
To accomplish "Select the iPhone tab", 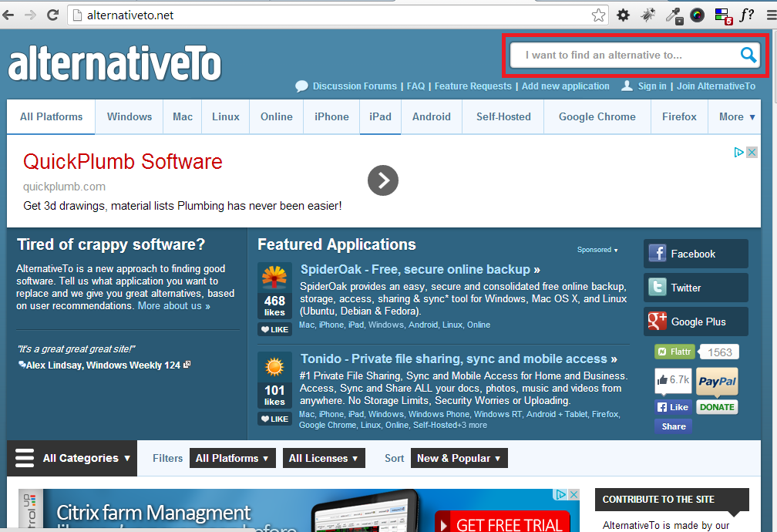I will point(331,117).
